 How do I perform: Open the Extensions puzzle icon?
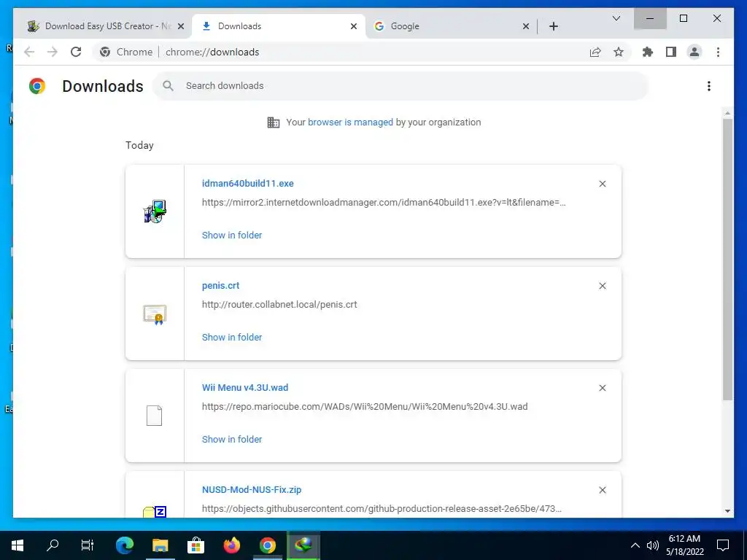tap(648, 52)
